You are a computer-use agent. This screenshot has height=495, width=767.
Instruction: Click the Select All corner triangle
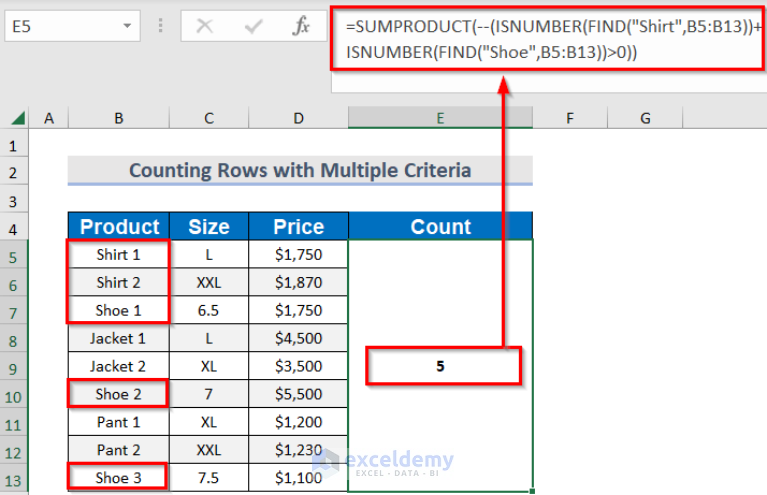[x=15, y=119]
